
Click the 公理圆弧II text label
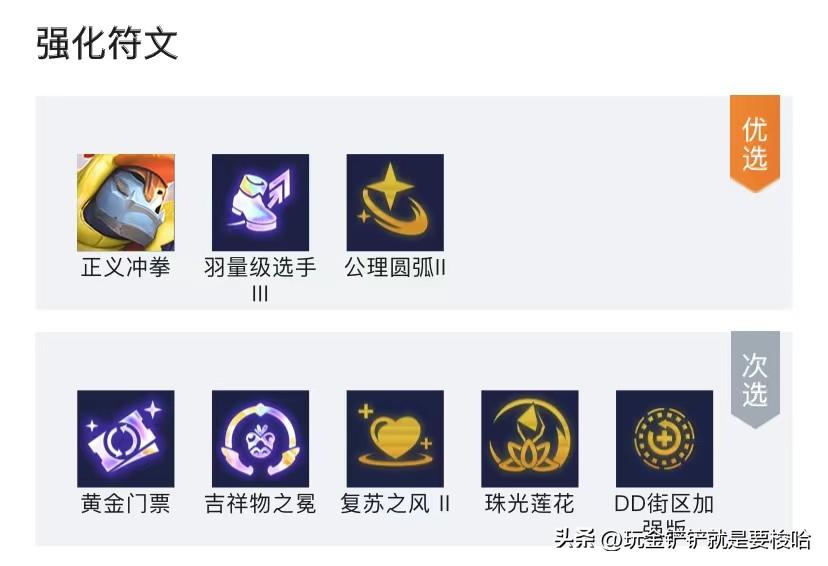tap(395, 267)
